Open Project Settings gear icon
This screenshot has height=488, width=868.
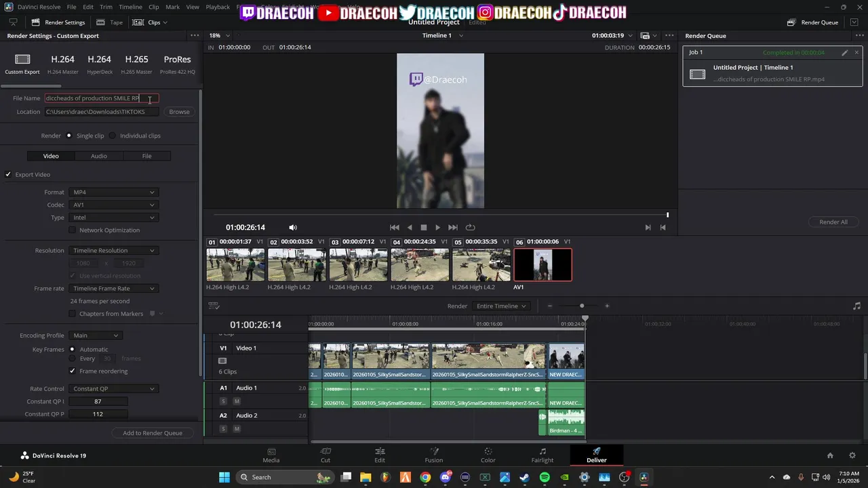pyautogui.click(x=852, y=455)
